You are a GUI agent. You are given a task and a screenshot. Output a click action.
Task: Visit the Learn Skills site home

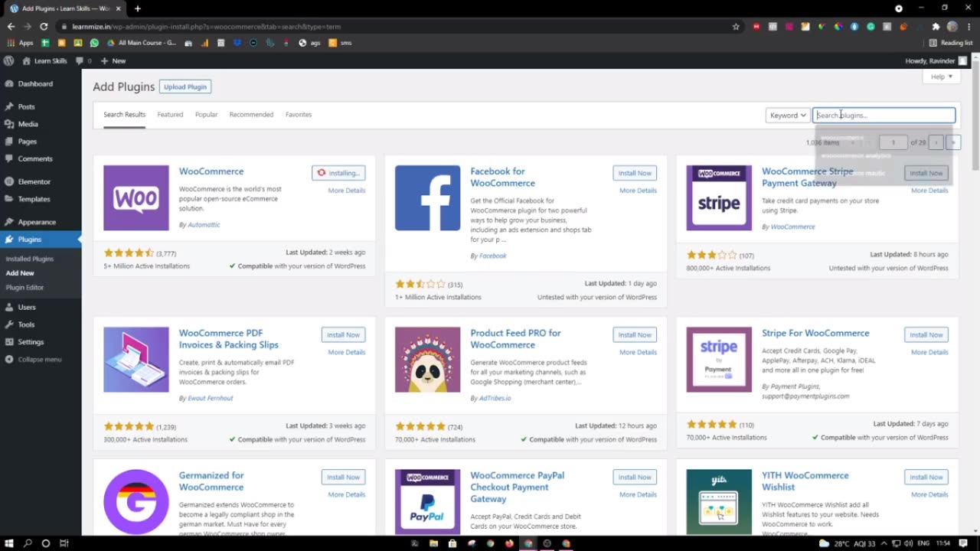44,60
